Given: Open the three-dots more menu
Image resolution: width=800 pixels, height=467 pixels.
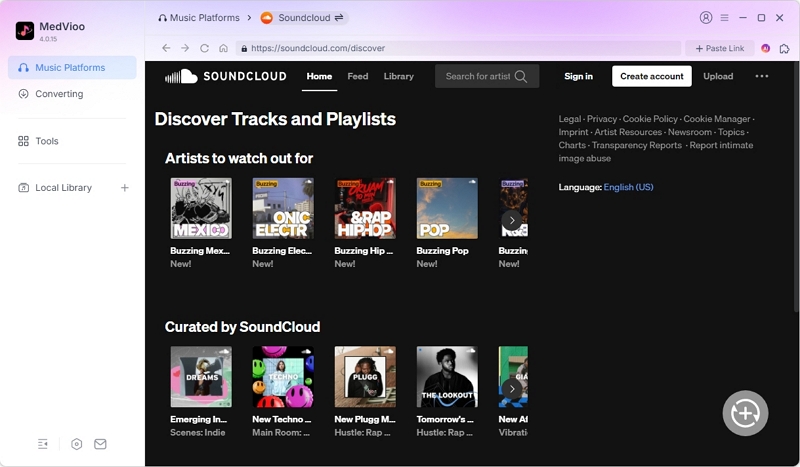Looking at the screenshot, I should click(762, 76).
